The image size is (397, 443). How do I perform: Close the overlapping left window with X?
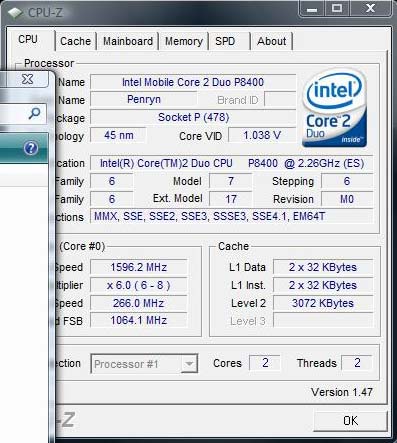coord(27,79)
